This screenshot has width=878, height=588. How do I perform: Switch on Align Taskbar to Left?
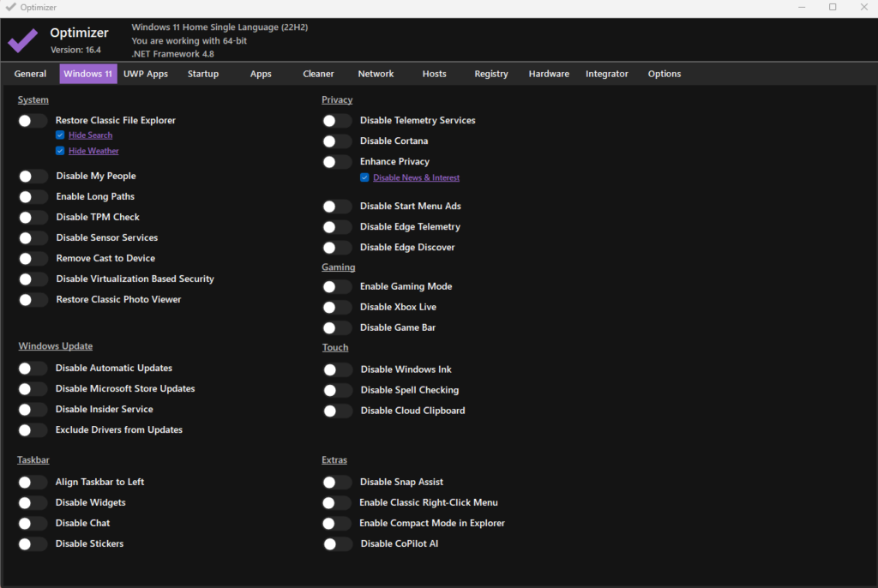point(32,483)
